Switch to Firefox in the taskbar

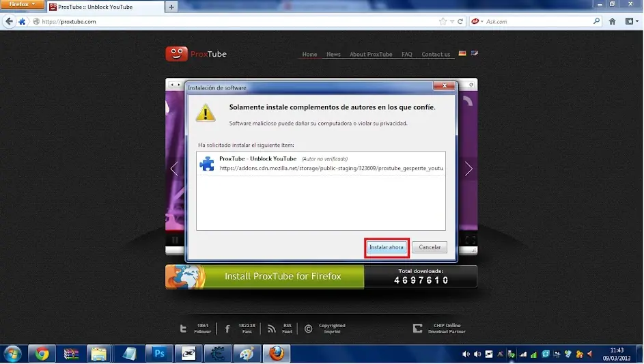pos(277,354)
